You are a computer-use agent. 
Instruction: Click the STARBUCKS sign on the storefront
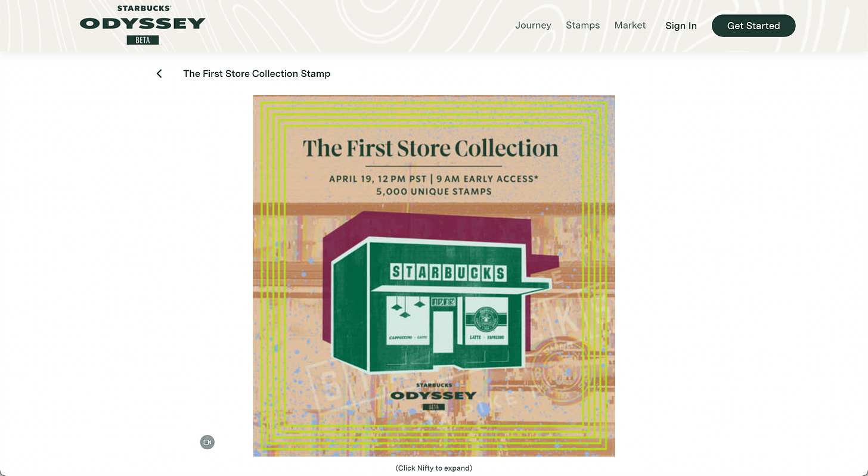[448, 273]
